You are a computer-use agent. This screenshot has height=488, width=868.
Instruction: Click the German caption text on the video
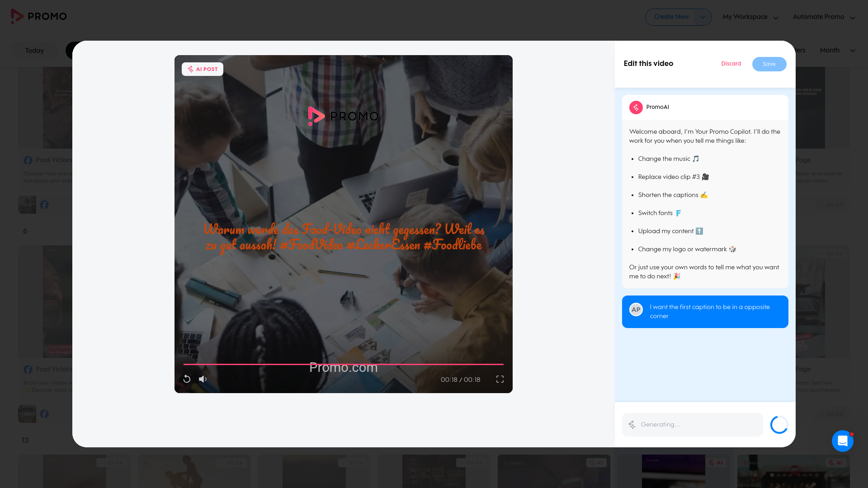coord(344,237)
